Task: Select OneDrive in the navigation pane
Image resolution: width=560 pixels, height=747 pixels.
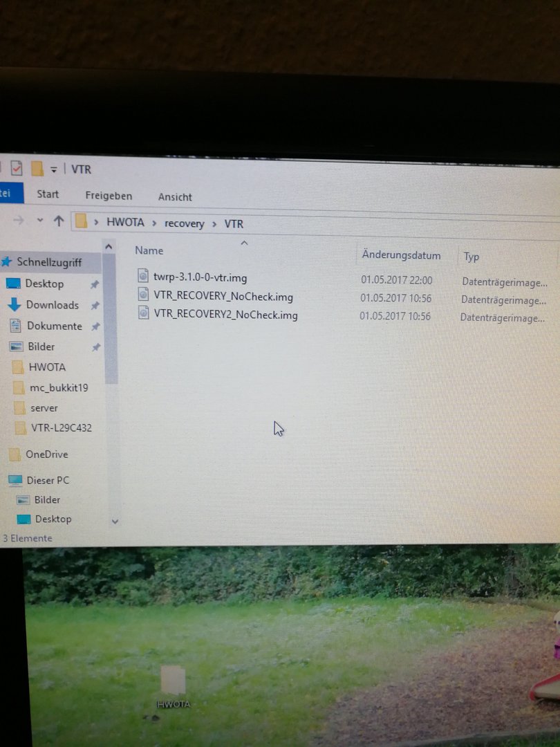Action: 47,454
